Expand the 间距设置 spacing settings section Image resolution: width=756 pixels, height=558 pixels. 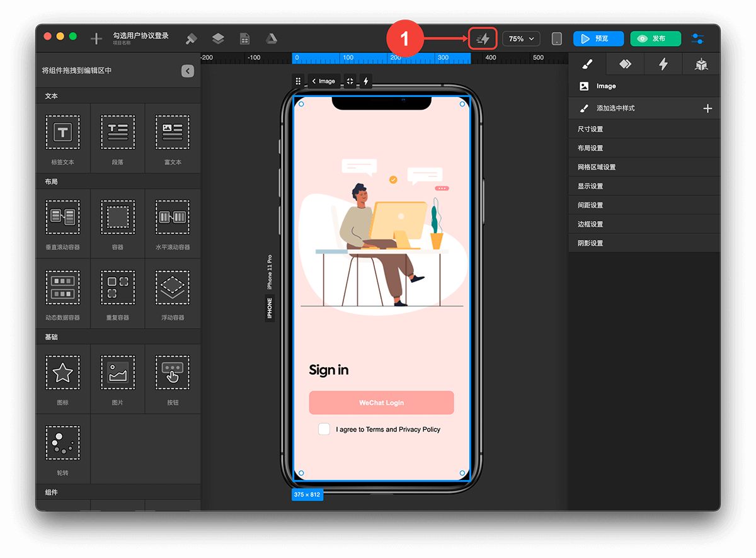coord(644,205)
